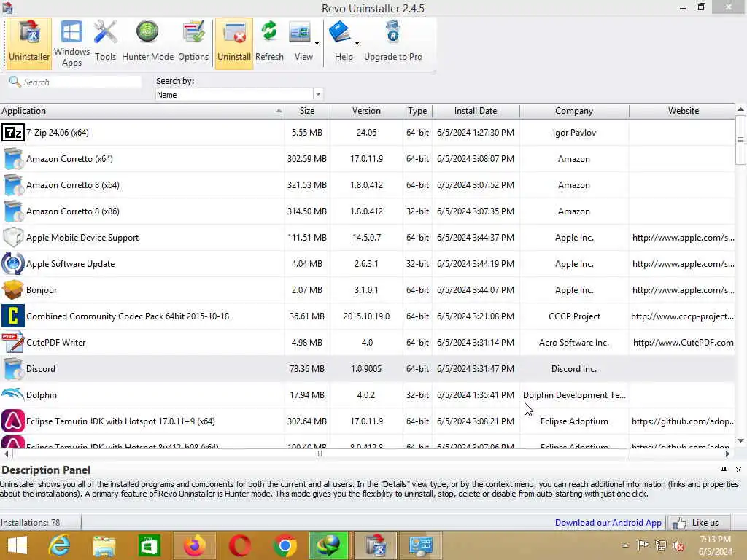Expand the Help dropdown arrow
This screenshot has width=747, height=560.
[x=357, y=43]
